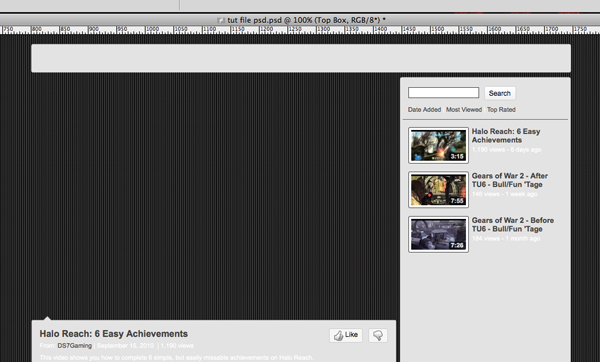
Task: Click the 1,190 views text under main heading
Action: click(177, 346)
